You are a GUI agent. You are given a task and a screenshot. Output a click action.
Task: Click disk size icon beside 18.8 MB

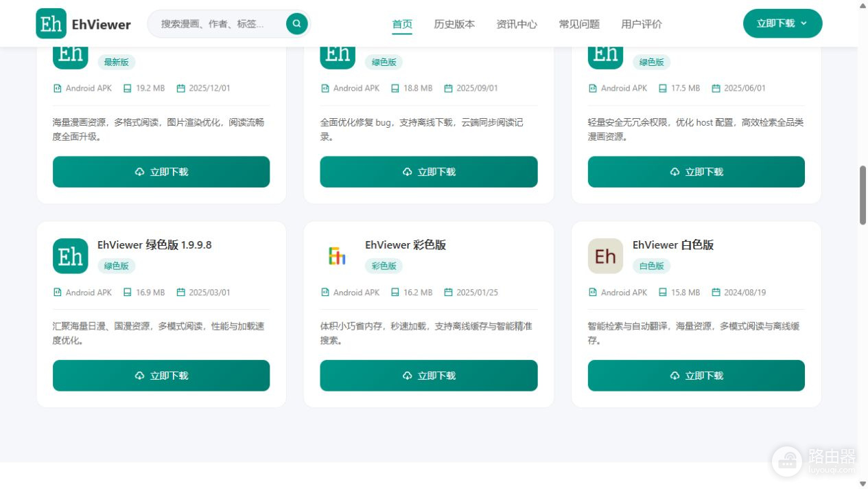395,88
